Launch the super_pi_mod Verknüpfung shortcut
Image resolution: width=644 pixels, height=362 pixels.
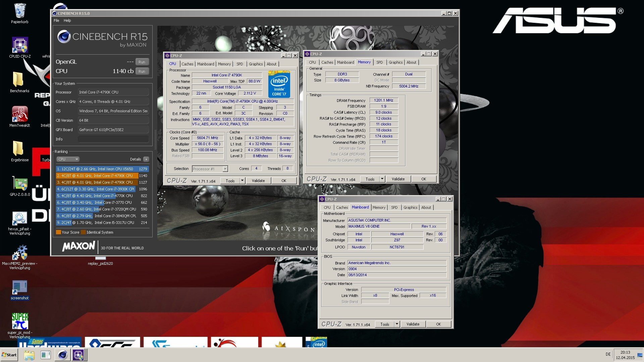[x=20, y=326]
